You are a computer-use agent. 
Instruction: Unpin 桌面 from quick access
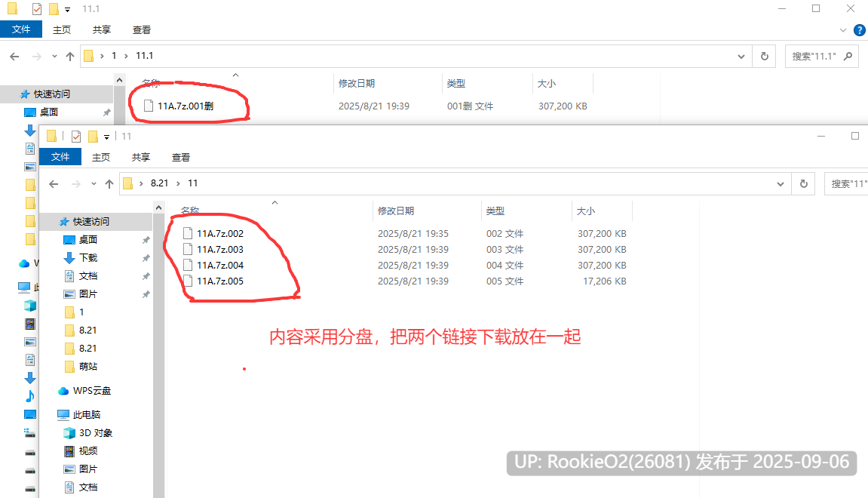[146, 240]
